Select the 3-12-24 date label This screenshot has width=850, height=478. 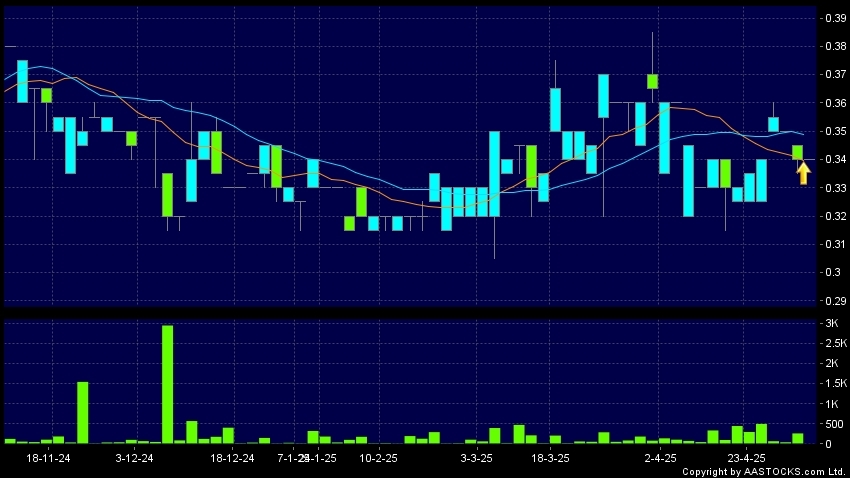[x=134, y=458]
